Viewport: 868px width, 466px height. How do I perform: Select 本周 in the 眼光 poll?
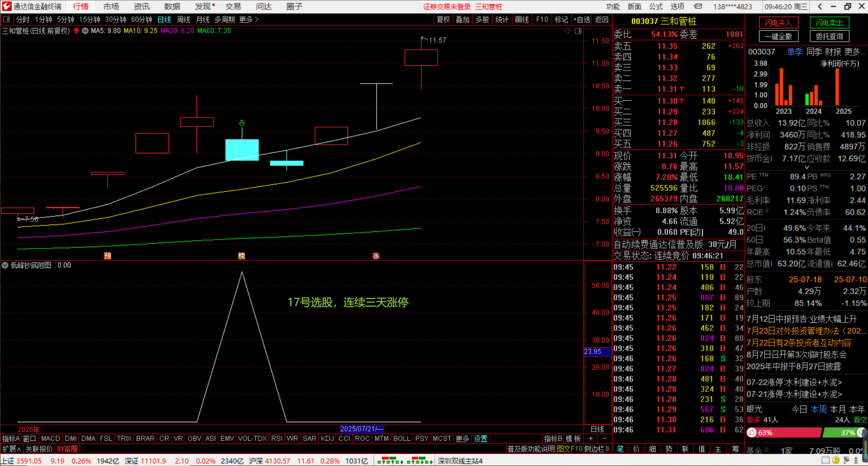pos(819,409)
